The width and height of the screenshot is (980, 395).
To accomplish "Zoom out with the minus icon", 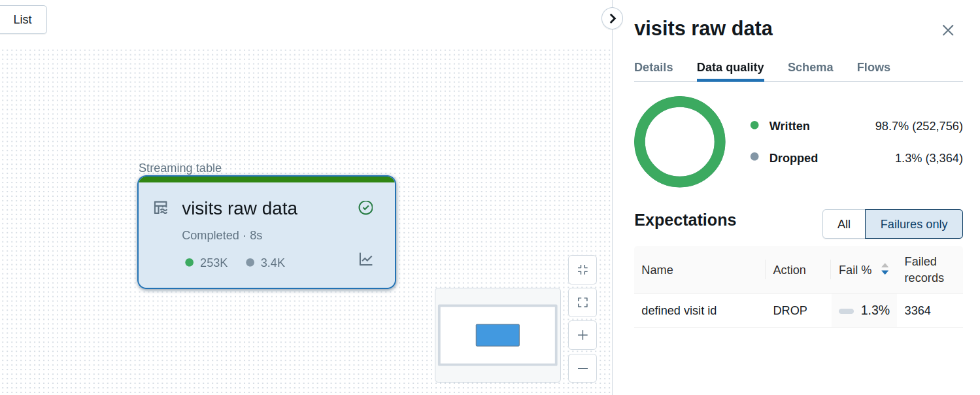I will point(583,368).
